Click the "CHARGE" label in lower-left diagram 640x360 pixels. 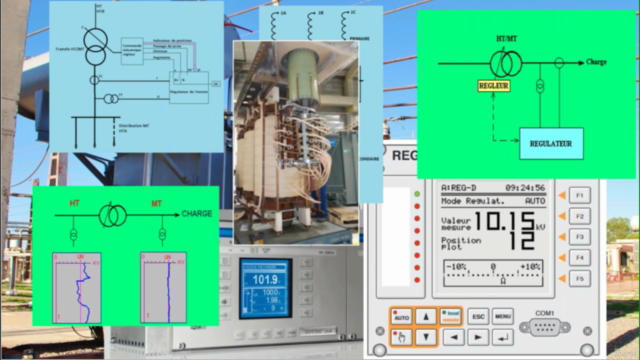(x=197, y=213)
